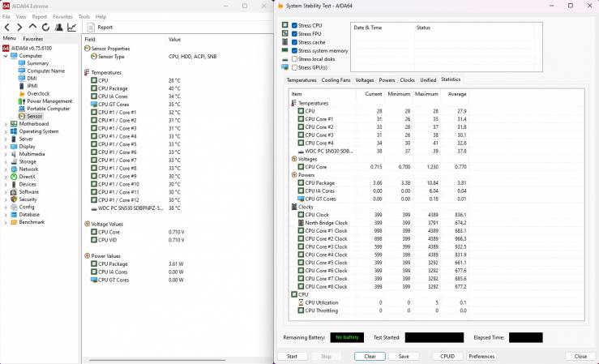Viewport: 599px width, 364px height.
Task: Expand the DirectX tree node
Action: click(x=6, y=177)
